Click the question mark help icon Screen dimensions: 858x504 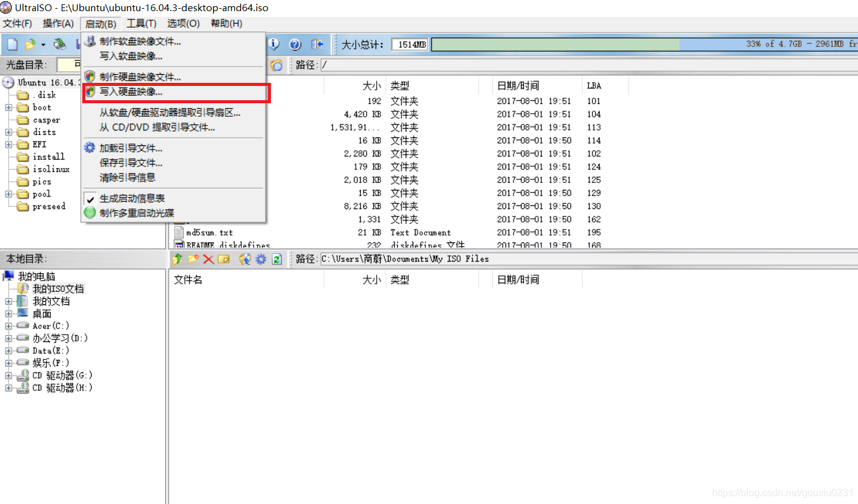[295, 45]
